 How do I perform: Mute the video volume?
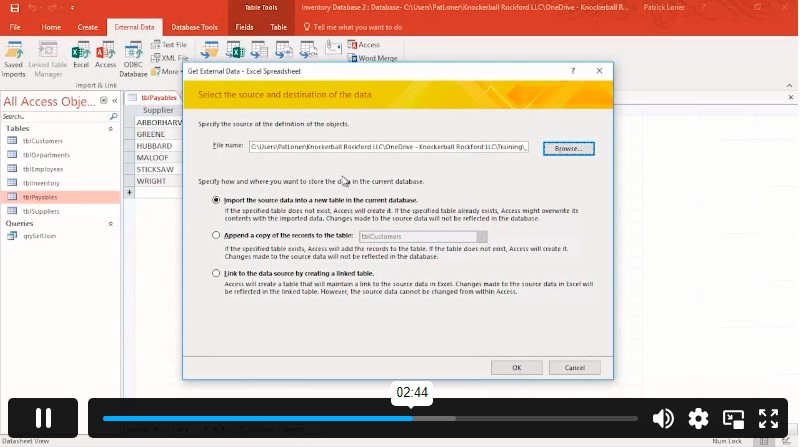663,418
